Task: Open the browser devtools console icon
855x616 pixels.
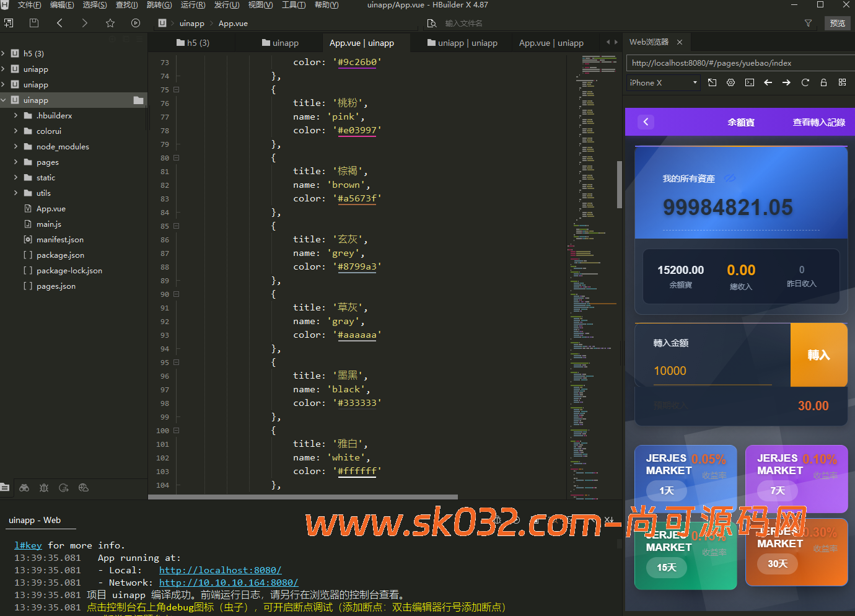Action: tap(750, 82)
